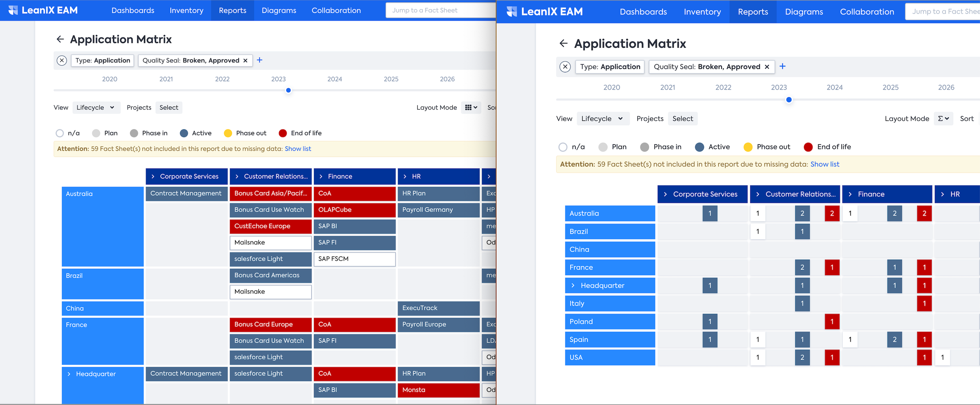Click Projects Select button in left window
Viewport: 980px width, 405px height.
(x=169, y=108)
